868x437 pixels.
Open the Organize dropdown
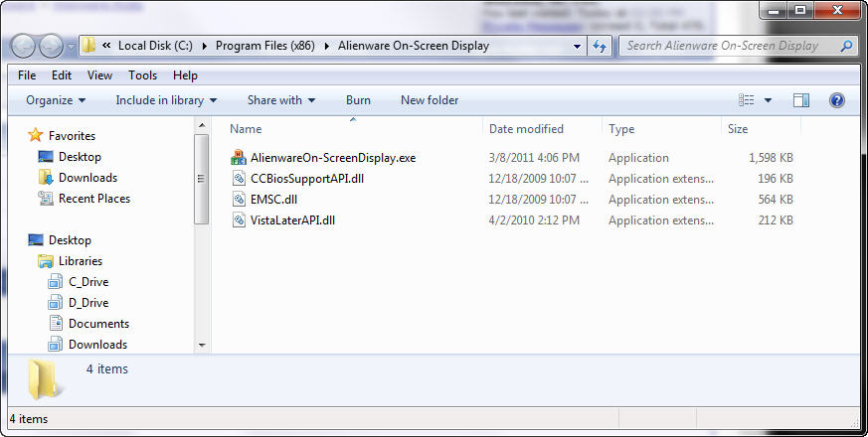56,100
